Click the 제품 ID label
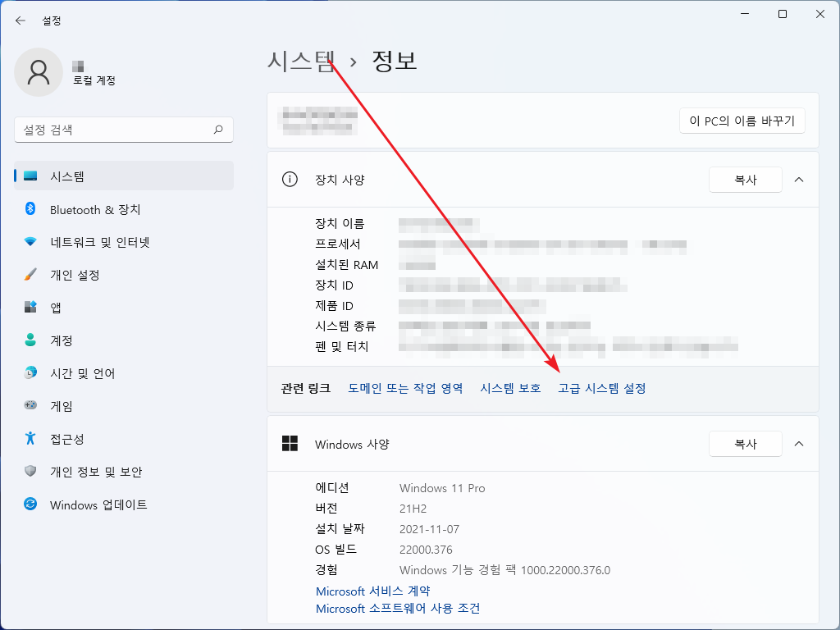This screenshot has width=840, height=630. 335,305
